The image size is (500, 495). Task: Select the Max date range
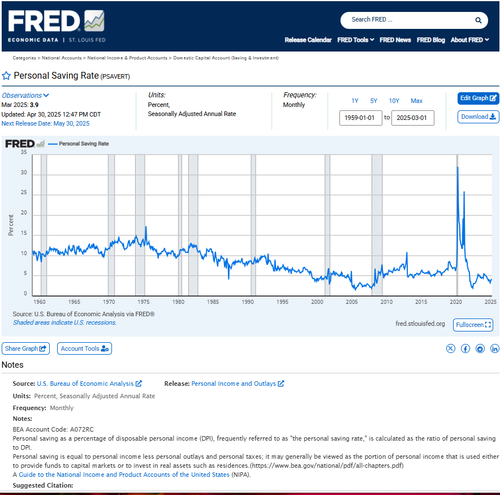(416, 101)
